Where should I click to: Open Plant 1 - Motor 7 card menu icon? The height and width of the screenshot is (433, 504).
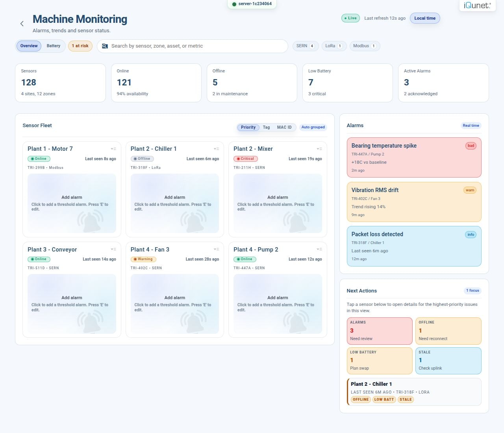[113, 149]
